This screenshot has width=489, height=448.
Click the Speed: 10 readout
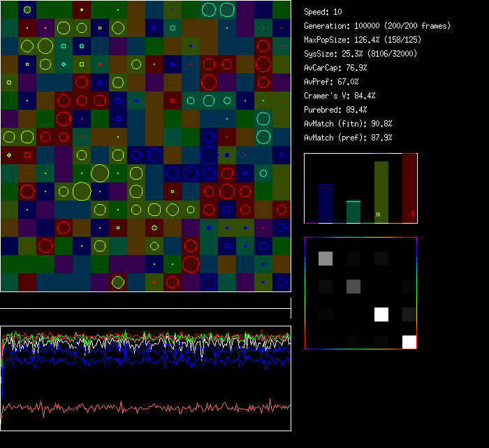(x=323, y=12)
